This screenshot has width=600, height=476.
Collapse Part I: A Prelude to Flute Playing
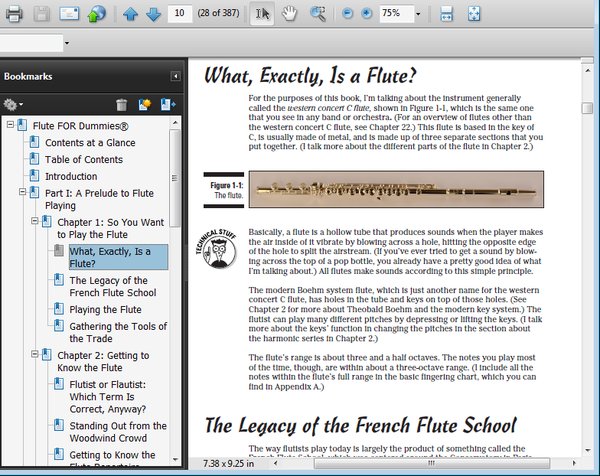click(23, 192)
